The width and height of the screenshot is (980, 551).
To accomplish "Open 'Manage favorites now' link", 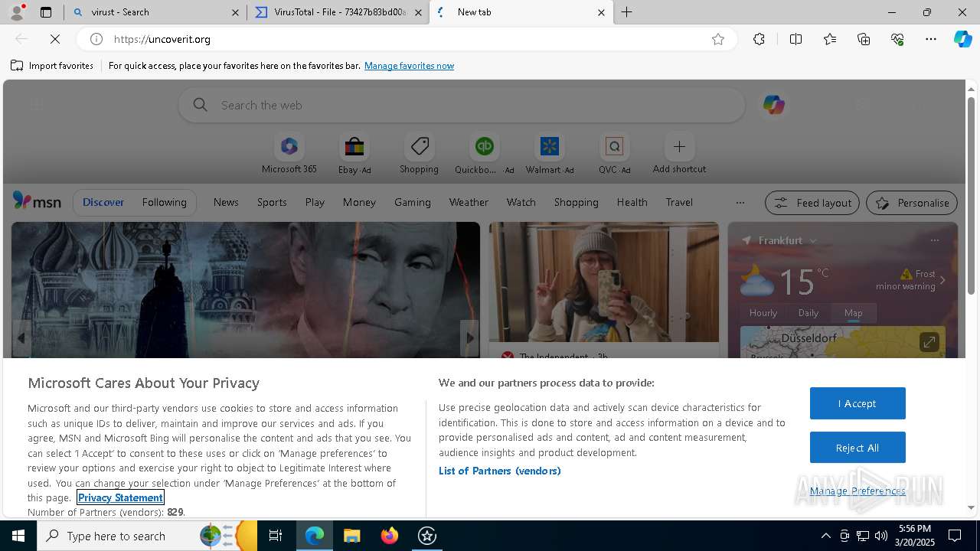I will click(409, 66).
